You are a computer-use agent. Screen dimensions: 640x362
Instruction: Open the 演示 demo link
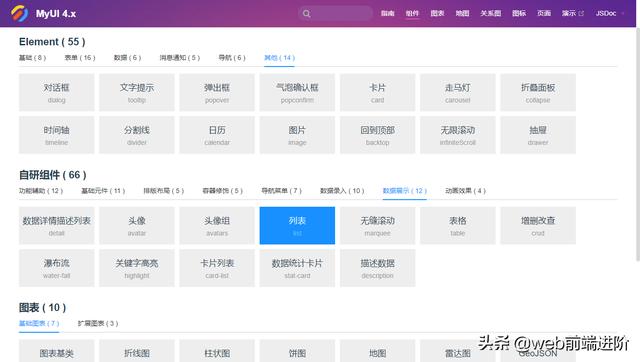pos(569,13)
